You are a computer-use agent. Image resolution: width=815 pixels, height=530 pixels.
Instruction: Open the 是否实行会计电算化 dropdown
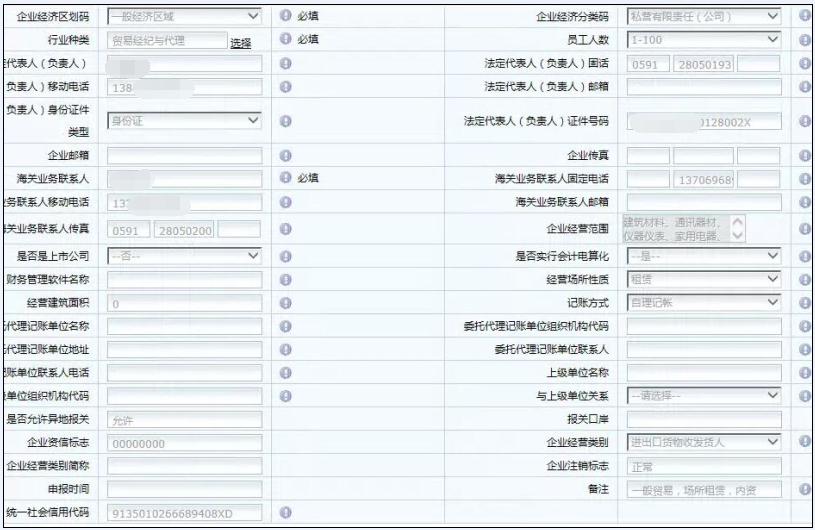[703, 256]
